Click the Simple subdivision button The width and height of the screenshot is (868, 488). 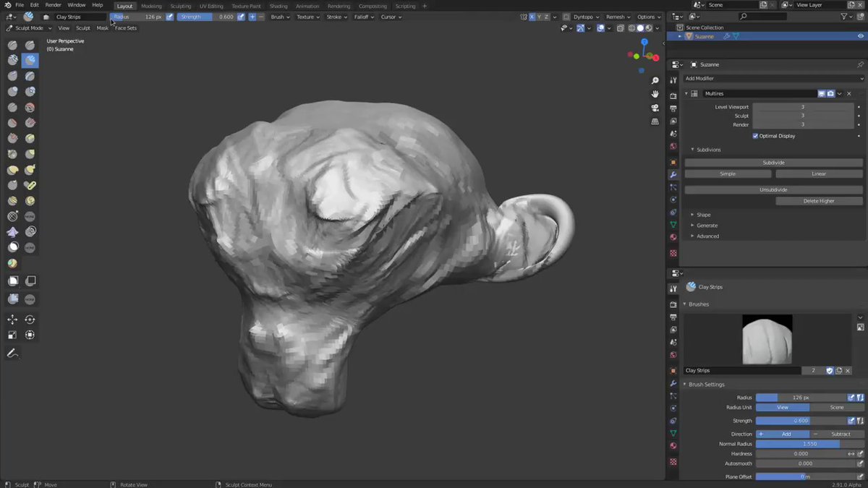tap(728, 174)
